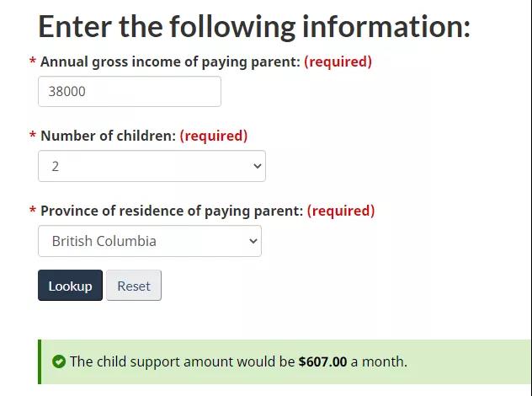Click the Province of residence of paying parent label

tap(172, 211)
